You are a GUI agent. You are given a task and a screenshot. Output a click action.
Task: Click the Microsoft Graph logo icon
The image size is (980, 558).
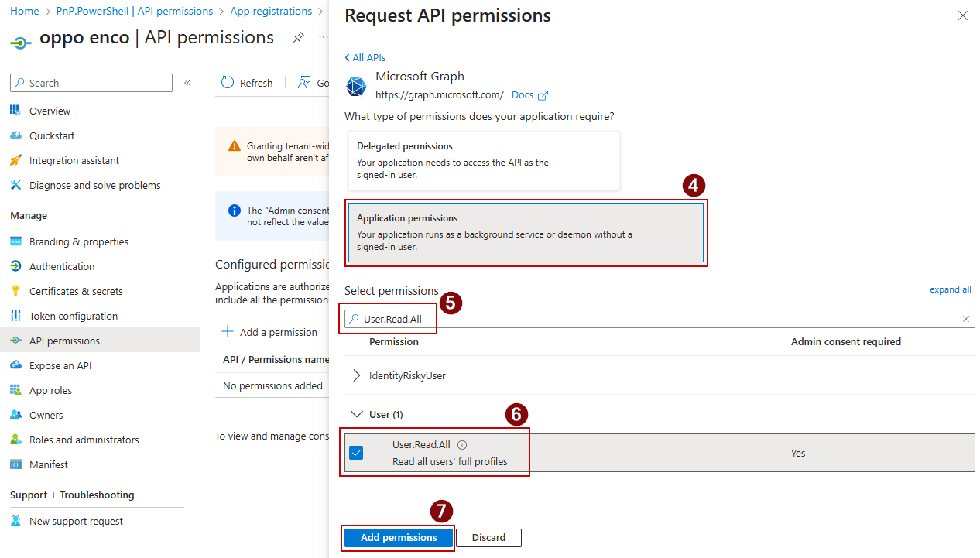[x=356, y=85]
